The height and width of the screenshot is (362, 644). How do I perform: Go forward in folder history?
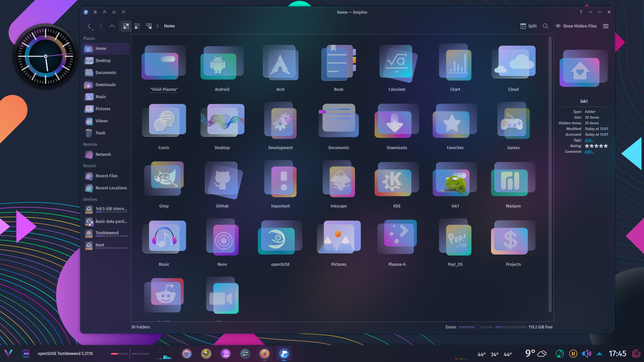100,26
